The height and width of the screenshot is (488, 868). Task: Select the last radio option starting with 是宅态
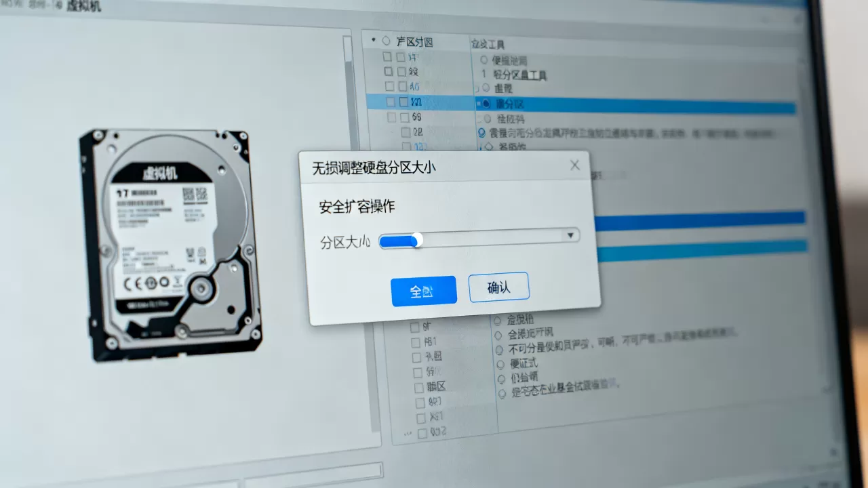[x=503, y=393]
